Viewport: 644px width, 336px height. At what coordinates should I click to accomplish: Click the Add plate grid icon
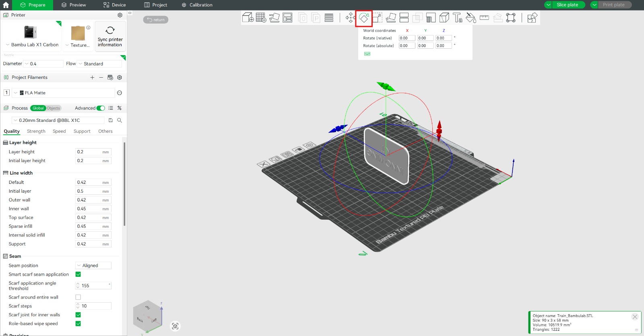(x=261, y=18)
